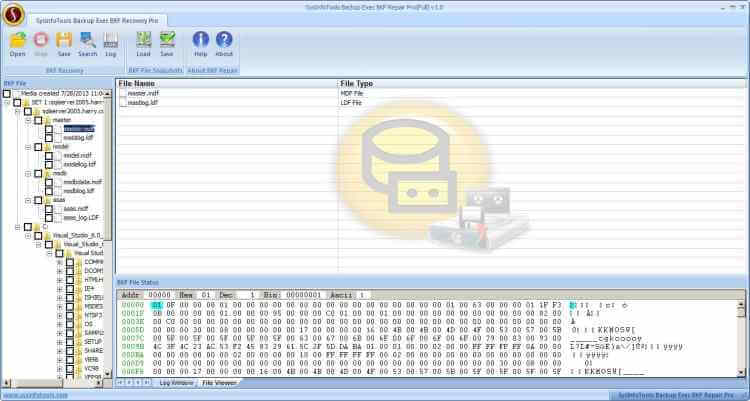750x401 pixels.
Task: Click the Hex value field in viewer header
Action: click(x=206, y=295)
